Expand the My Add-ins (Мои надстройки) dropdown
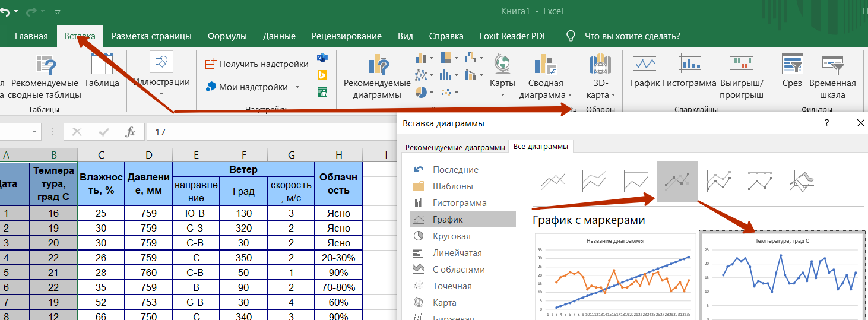Image resolution: width=868 pixels, height=320 pixels. coord(297,87)
